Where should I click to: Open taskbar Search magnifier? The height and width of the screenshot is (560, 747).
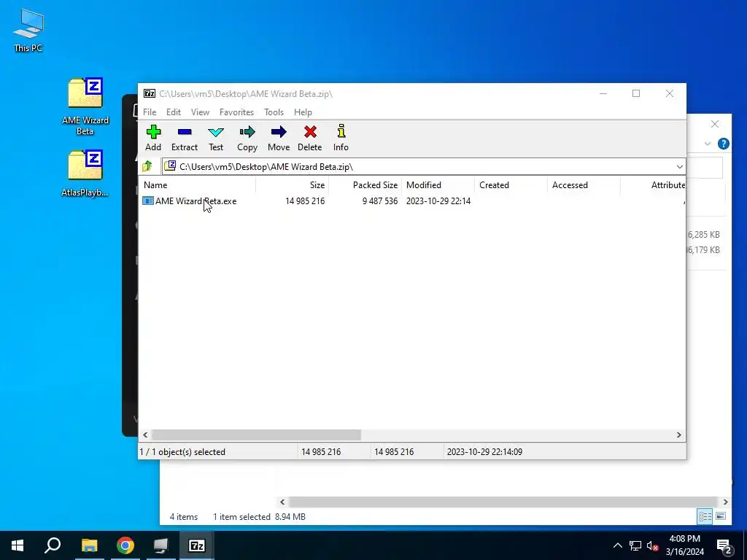tap(53, 545)
